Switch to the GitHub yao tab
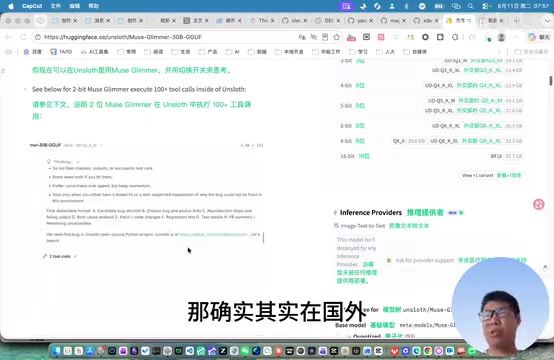 [360, 20]
